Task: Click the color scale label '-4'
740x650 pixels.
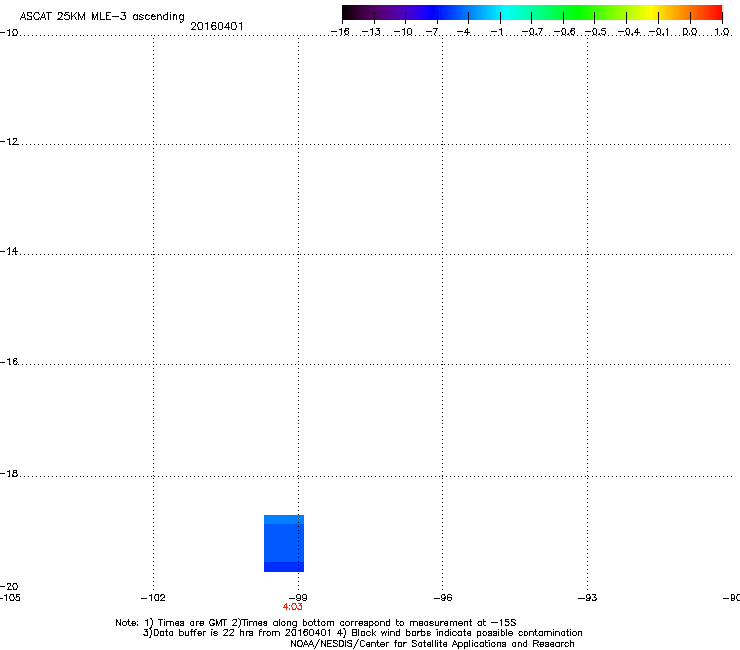Action: (x=463, y=32)
